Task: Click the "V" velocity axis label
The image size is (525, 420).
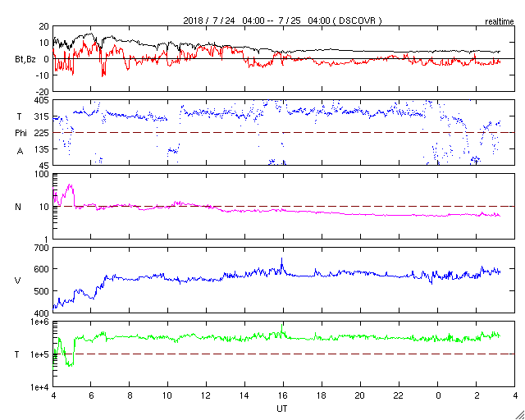Action: pyautogui.click(x=18, y=281)
